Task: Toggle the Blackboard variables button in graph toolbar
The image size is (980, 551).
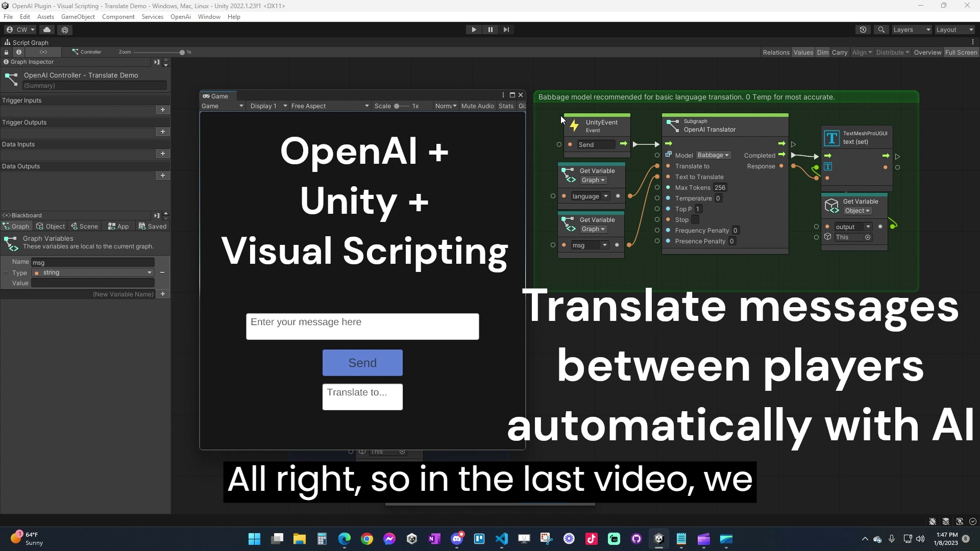Action: click(x=43, y=52)
